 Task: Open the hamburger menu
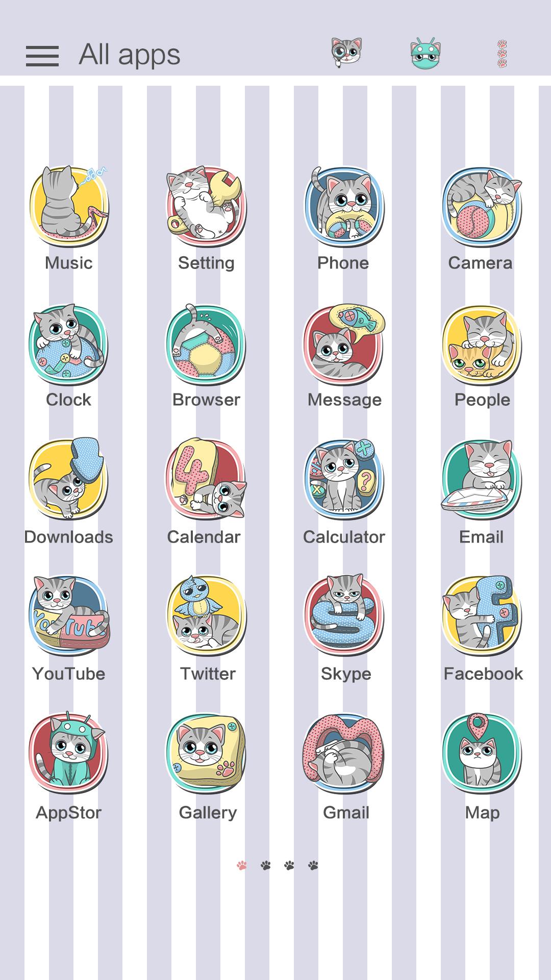pyautogui.click(x=42, y=56)
